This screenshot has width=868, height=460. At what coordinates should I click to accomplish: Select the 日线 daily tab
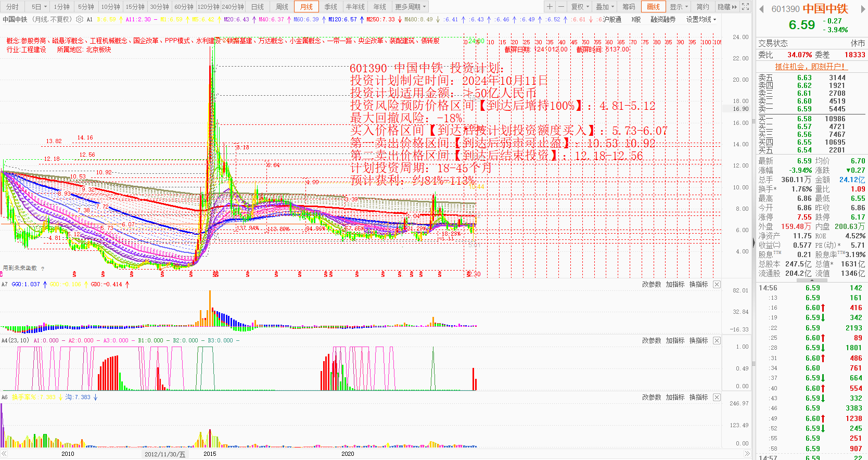coord(257,7)
